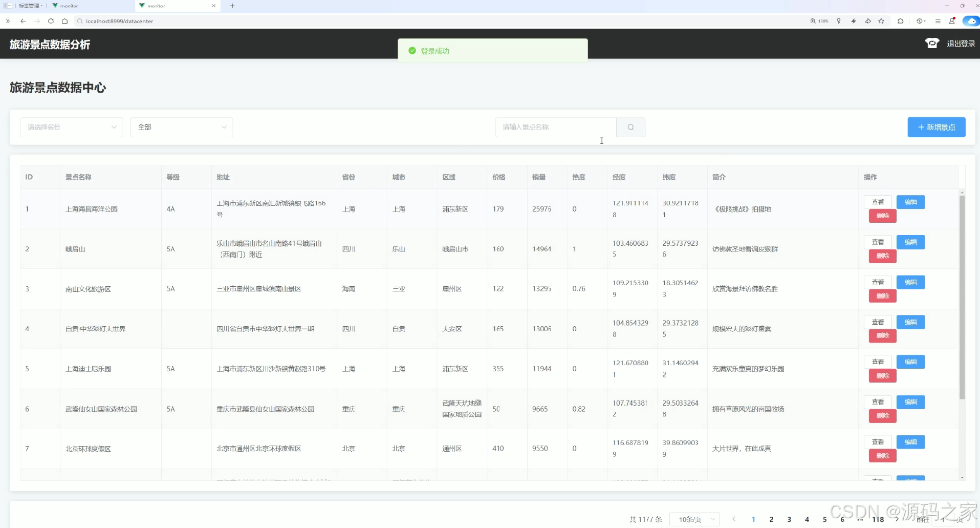Click the browser address bar

pos(440,21)
